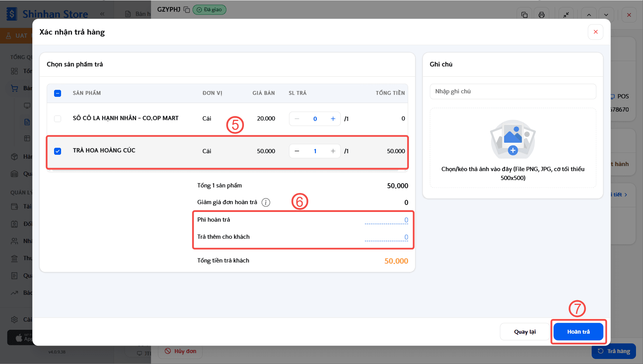Open the Cài đặt gear icon in sidebar
The height and width of the screenshot is (364, 643).
tap(14, 320)
